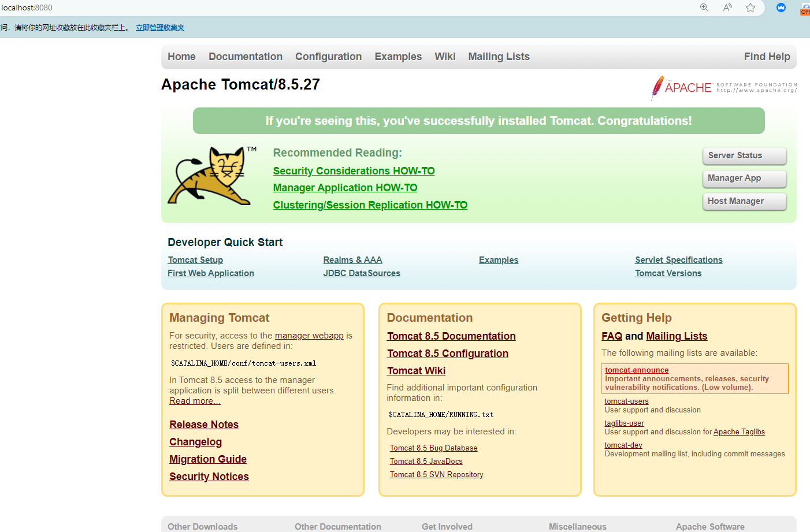This screenshot has height=532, width=810.
Task: Click the Get Involved footer heading
Action: click(x=447, y=527)
